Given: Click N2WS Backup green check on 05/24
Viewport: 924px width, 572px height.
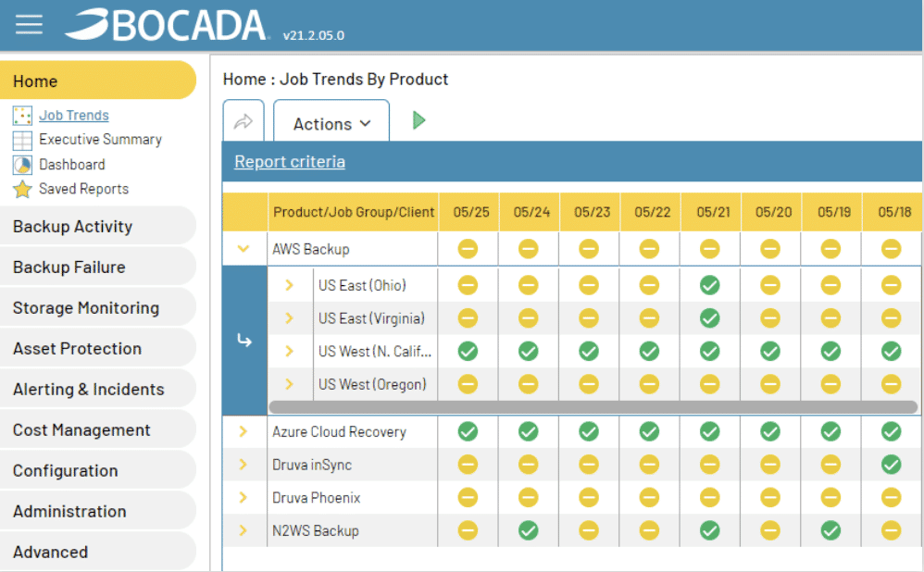Looking at the screenshot, I should (528, 530).
